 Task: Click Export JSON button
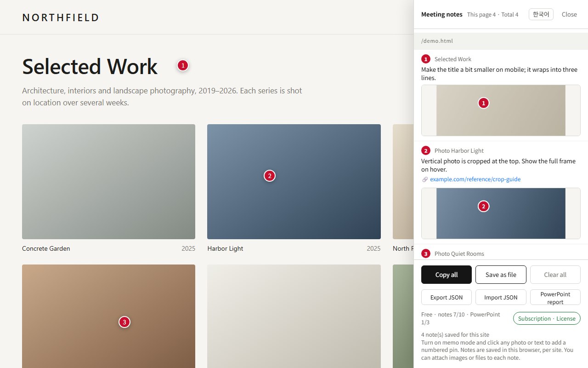tap(447, 297)
